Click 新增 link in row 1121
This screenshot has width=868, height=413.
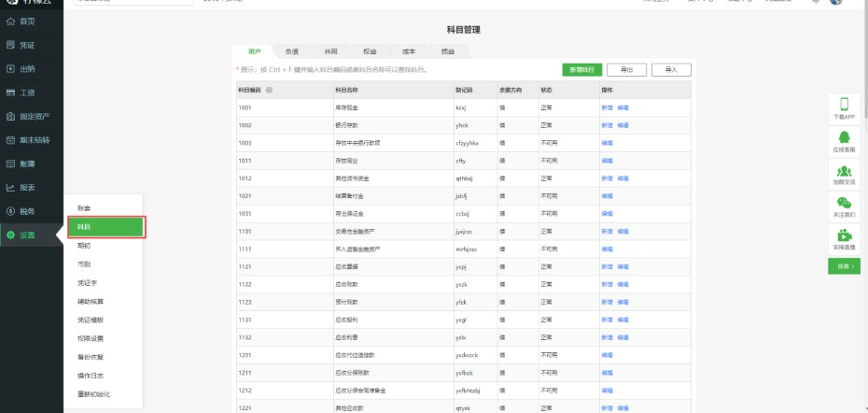(607, 266)
